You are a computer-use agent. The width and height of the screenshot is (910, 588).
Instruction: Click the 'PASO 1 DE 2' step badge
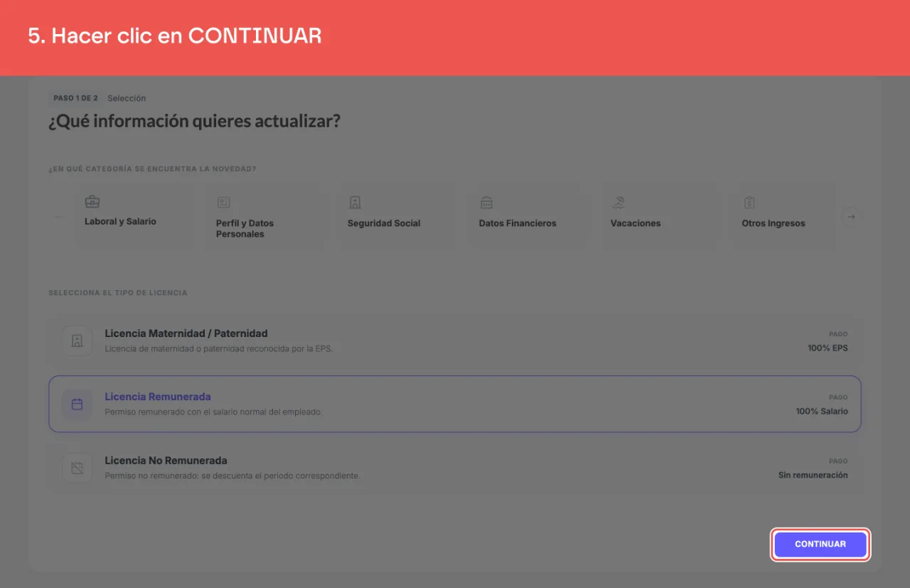click(x=75, y=98)
